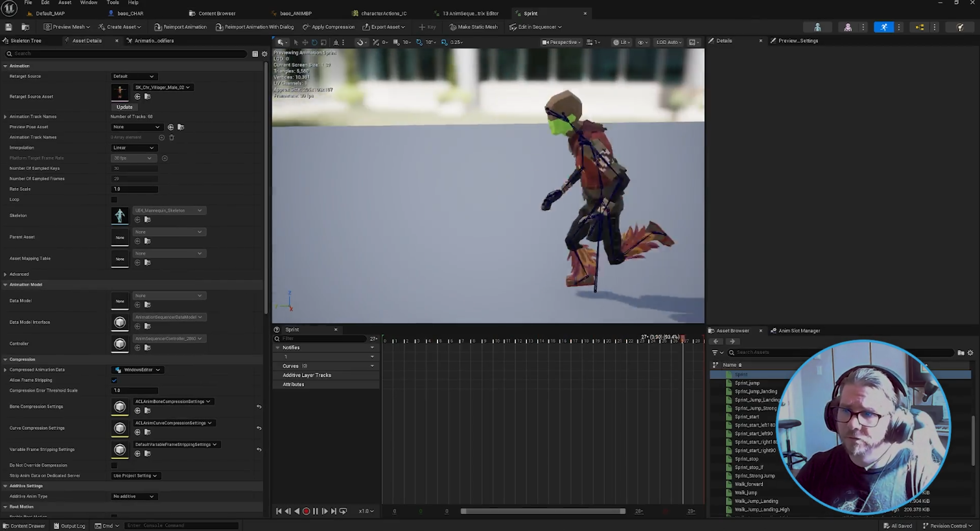This screenshot has width=980, height=531.
Task: Click the Save asset icon in toolbar
Action: [x=8, y=27]
